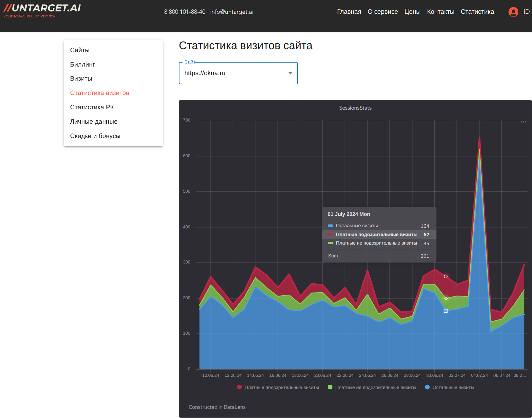532x418 pixels.
Task: Open the Статистика menu item
Action: 477,12
